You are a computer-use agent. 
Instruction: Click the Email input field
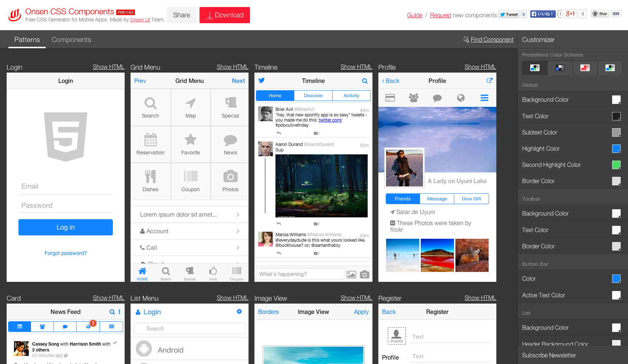coord(66,186)
